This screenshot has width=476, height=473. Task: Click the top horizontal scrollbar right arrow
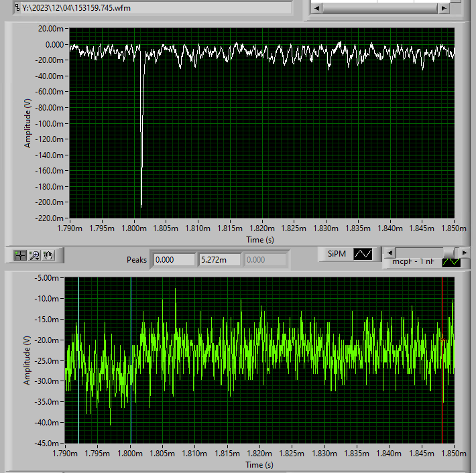442,8
